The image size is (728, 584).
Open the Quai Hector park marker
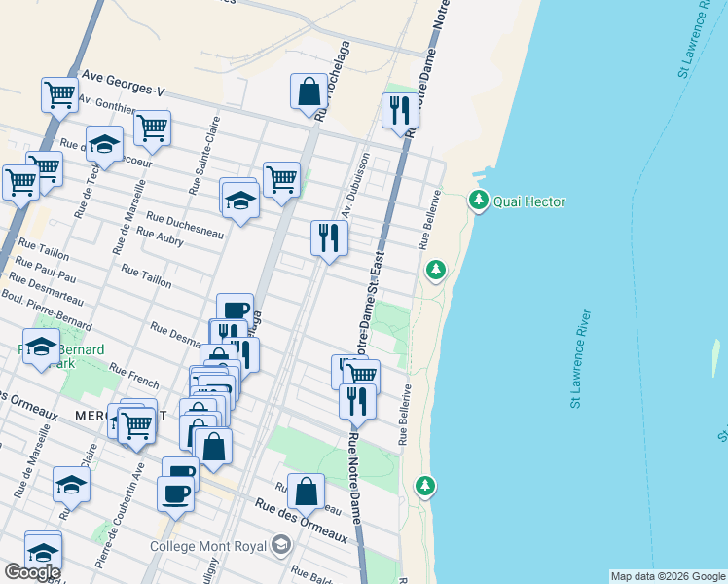tap(479, 201)
